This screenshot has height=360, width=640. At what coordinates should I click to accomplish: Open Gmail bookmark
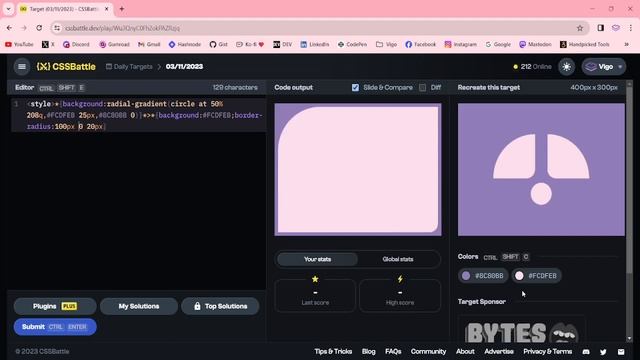(149, 44)
